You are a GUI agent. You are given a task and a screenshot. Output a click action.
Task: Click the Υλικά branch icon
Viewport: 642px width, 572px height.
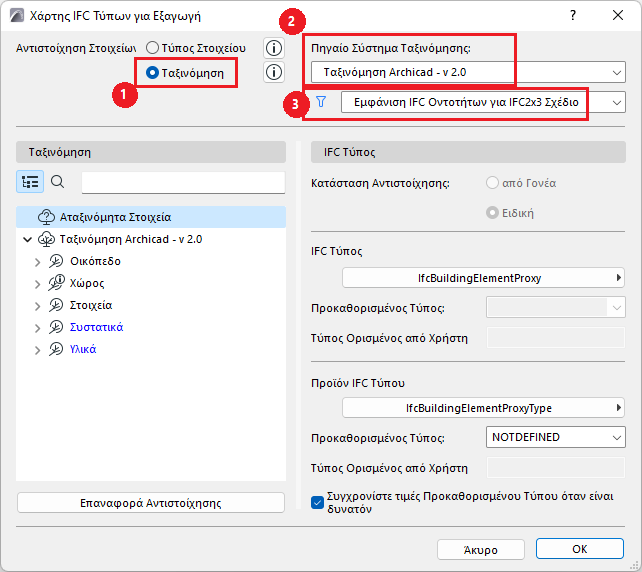(x=56, y=350)
